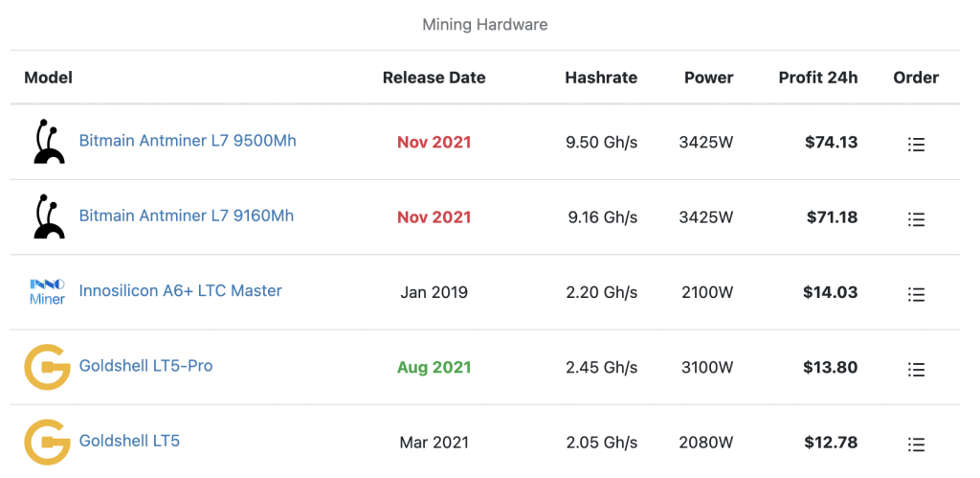Open order list for Innosilicon A6+ LTC Master
The height and width of the screenshot is (478, 980).
tap(916, 294)
